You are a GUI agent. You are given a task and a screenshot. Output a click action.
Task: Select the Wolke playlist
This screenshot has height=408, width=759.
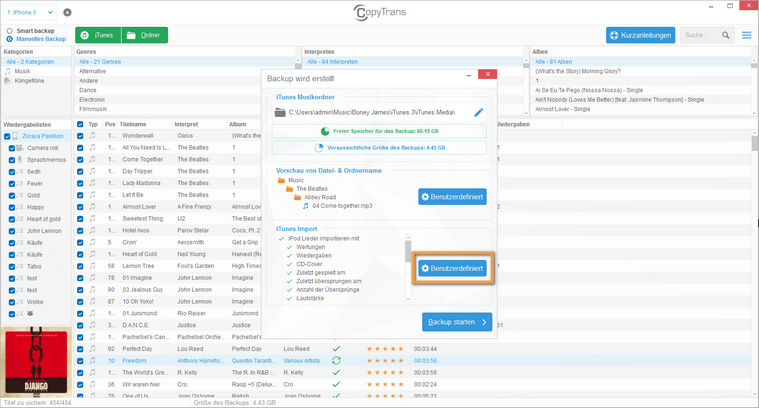(35, 302)
